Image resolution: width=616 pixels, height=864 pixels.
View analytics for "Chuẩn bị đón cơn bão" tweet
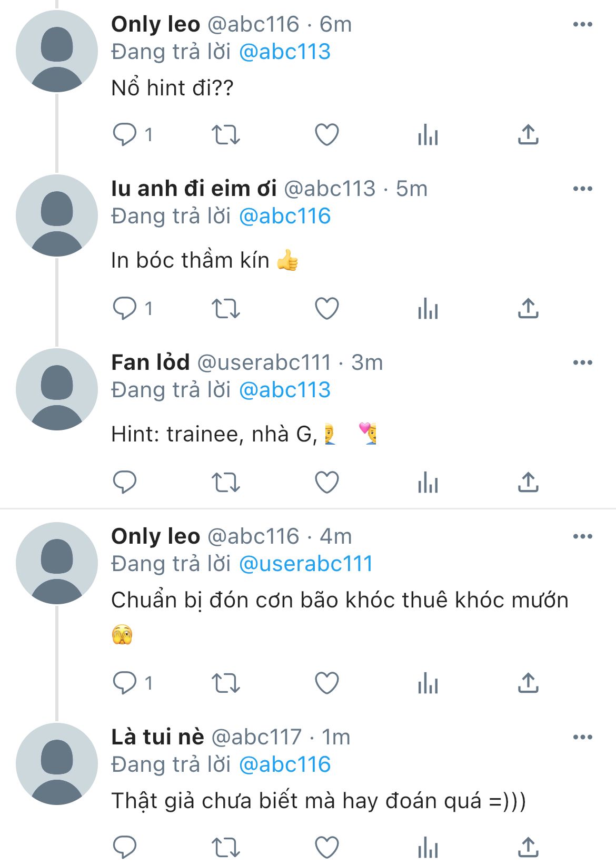pos(428,683)
